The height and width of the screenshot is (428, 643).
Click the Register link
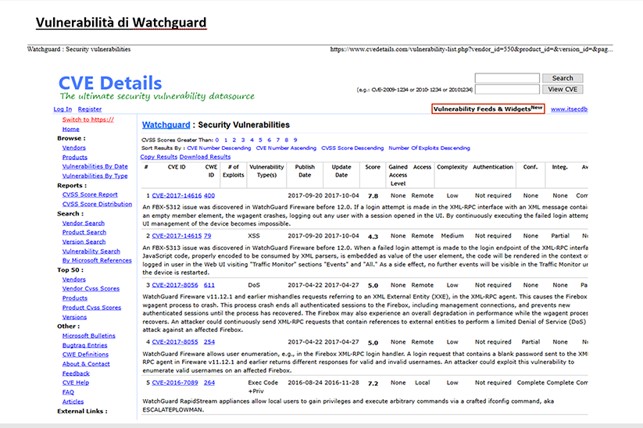click(90, 109)
